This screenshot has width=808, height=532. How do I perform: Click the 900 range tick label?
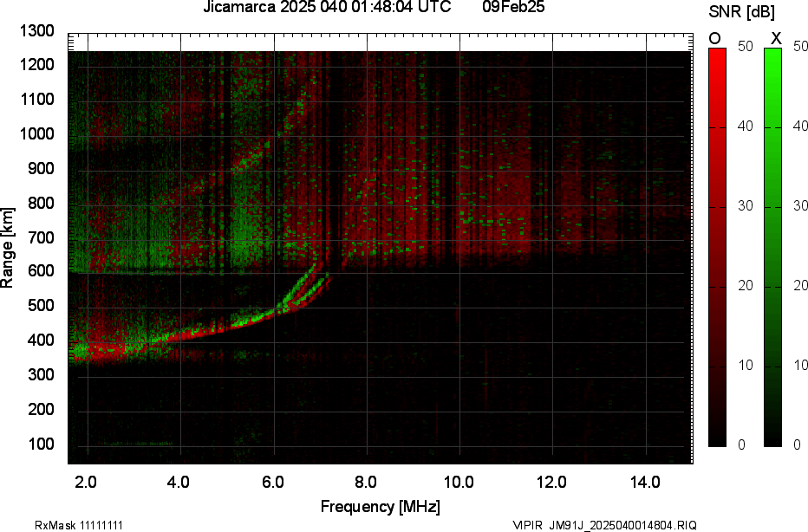42,168
